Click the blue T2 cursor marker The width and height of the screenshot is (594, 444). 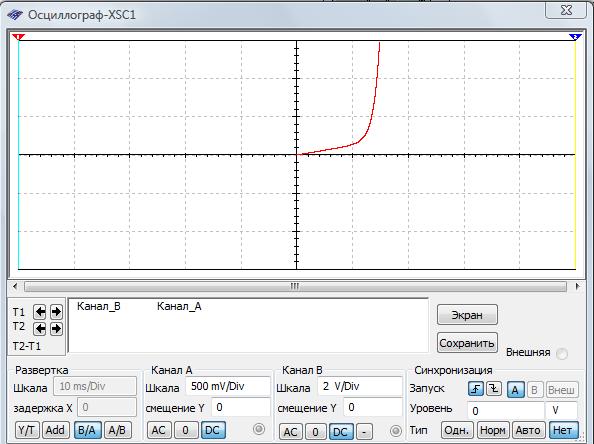point(575,37)
